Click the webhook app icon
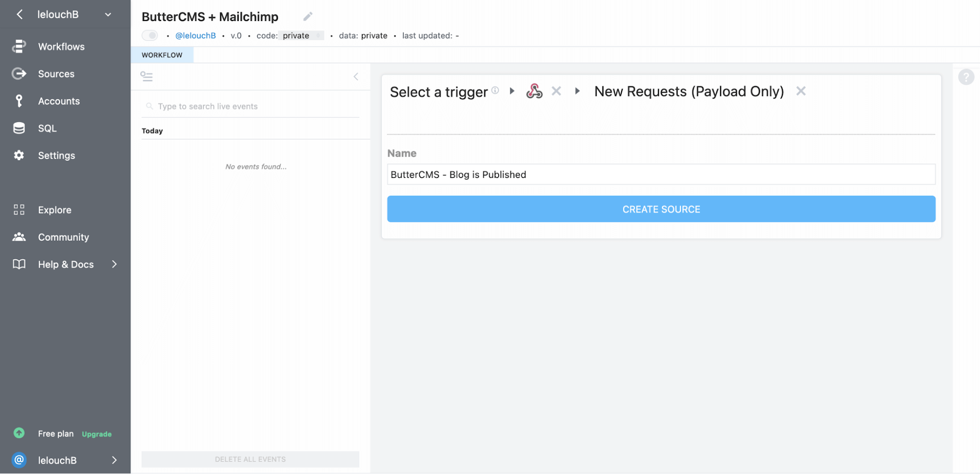 [x=534, y=91]
